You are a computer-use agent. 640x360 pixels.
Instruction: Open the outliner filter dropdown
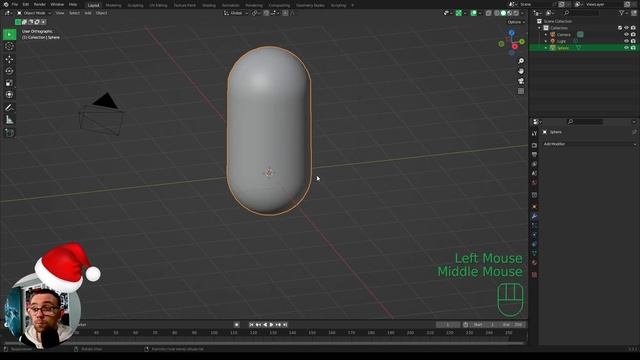(x=623, y=13)
